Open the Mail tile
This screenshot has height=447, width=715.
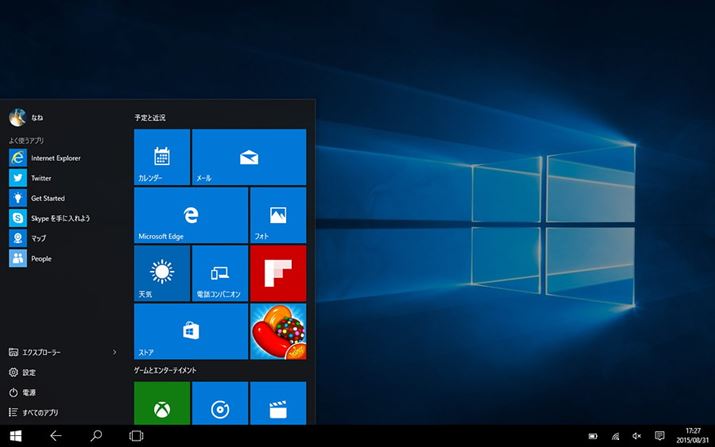point(248,157)
